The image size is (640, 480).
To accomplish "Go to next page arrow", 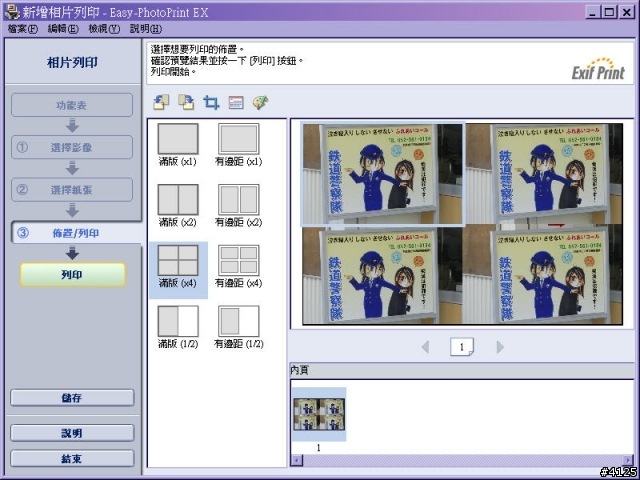I will [x=500, y=347].
